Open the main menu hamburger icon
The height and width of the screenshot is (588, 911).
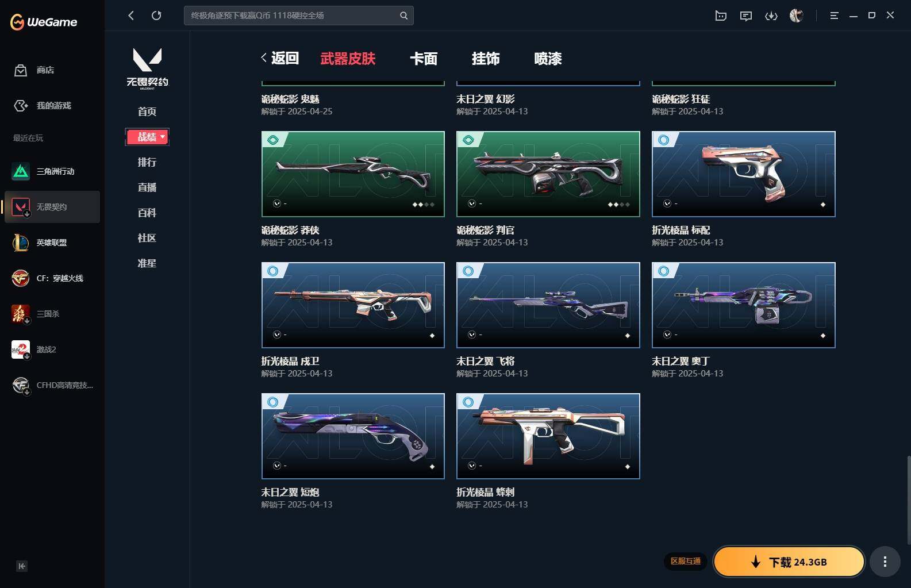pos(834,16)
